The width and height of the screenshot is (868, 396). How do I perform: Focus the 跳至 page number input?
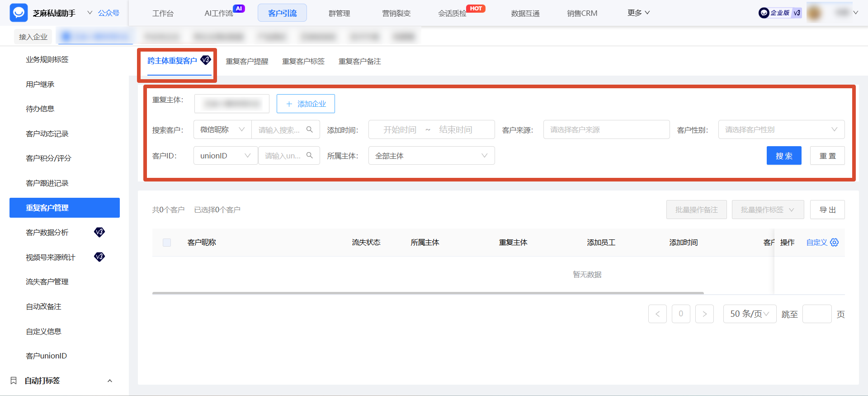click(817, 314)
